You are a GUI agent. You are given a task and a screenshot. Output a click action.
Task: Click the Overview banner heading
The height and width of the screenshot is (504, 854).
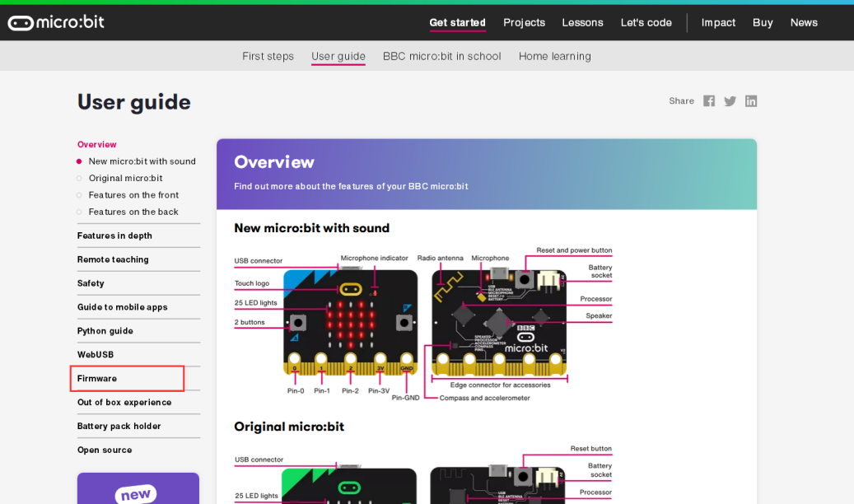(x=274, y=162)
